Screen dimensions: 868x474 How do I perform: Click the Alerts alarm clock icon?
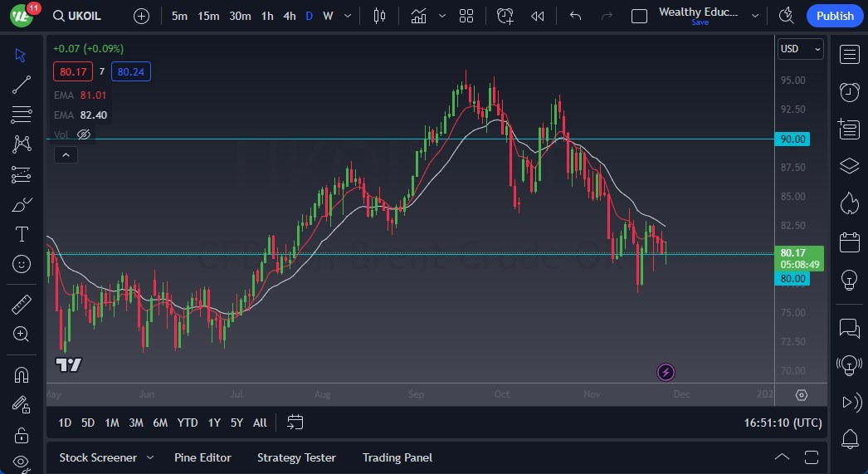[849, 91]
